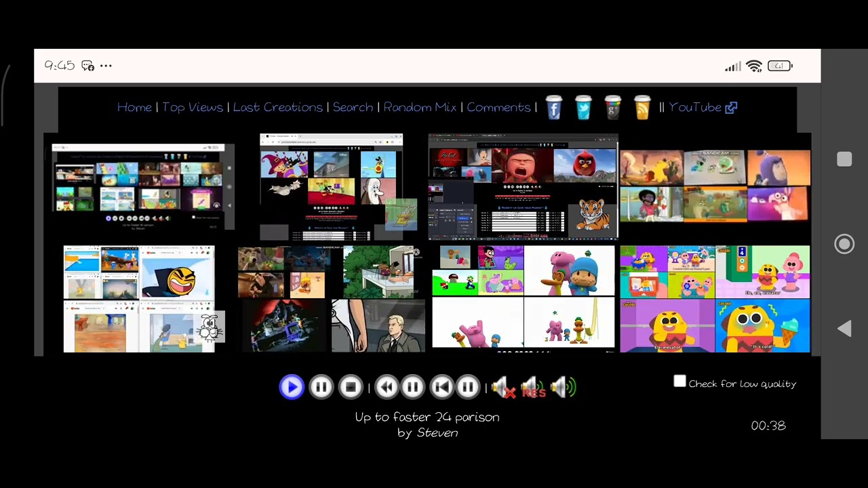This screenshot has height=488, width=868.
Task: Click the browser window cartoon collage thumbnail
Action: click(x=332, y=187)
